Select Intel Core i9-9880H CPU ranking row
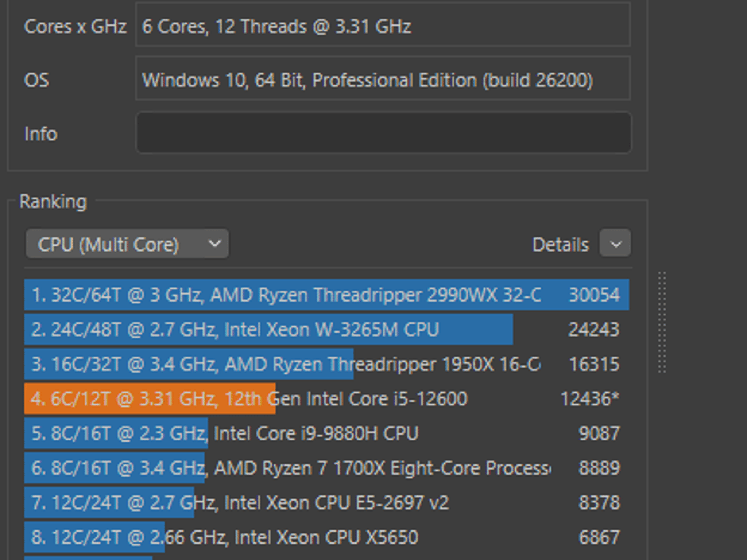The width and height of the screenshot is (747, 560). 327,433
